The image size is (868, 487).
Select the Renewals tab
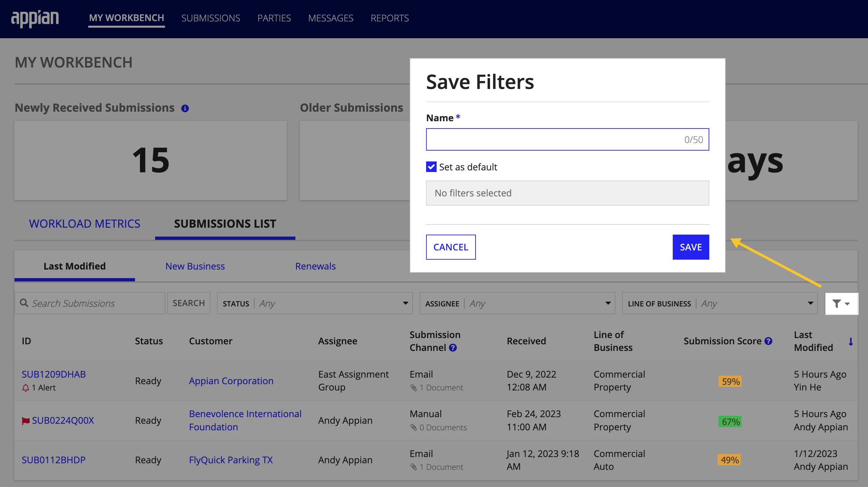point(315,266)
